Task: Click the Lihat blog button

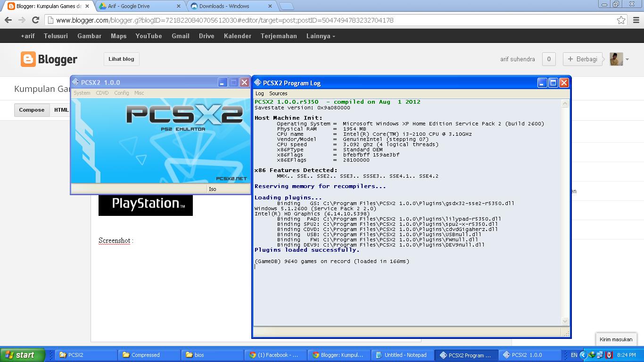Action: [x=121, y=59]
